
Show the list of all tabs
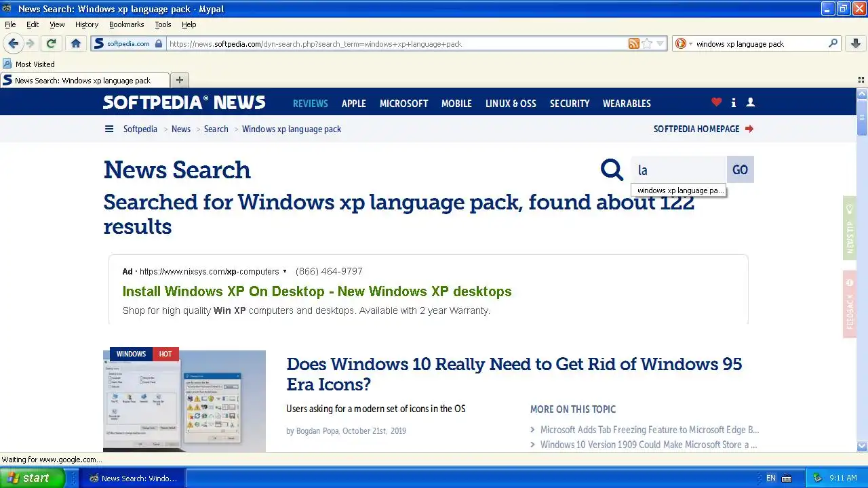pyautogui.click(x=861, y=80)
